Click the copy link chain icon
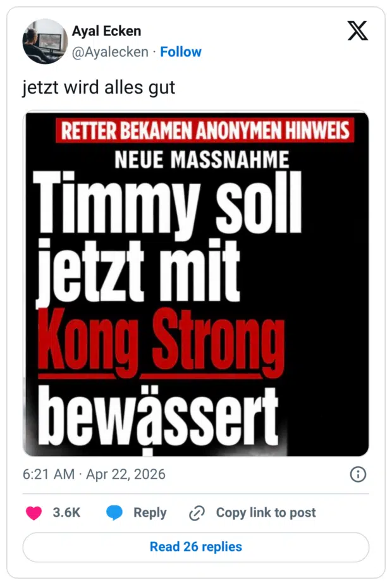This screenshot has width=392, height=585. tap(197, 513)
